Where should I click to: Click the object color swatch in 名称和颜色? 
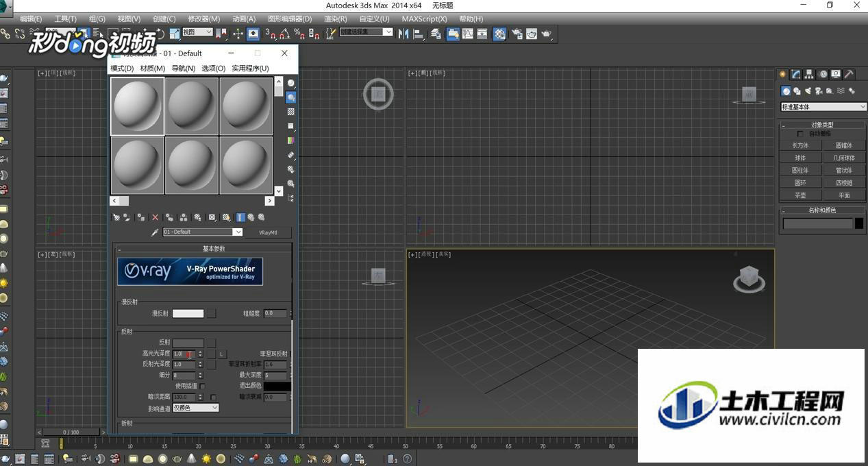click(859, 223)
